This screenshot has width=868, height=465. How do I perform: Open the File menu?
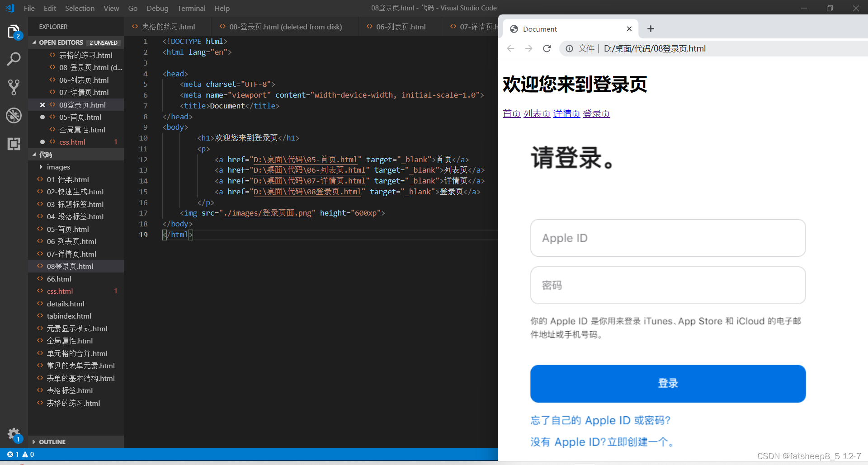tap(29, 8)
